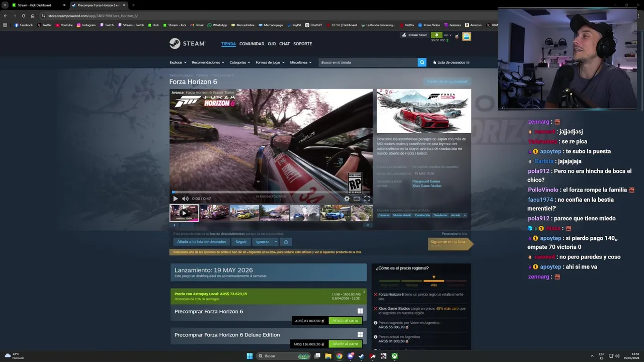This screenshot has height=362, width=644.
Task: Add Deluxe Edition preorder to cart
Action: click(345, 344)
